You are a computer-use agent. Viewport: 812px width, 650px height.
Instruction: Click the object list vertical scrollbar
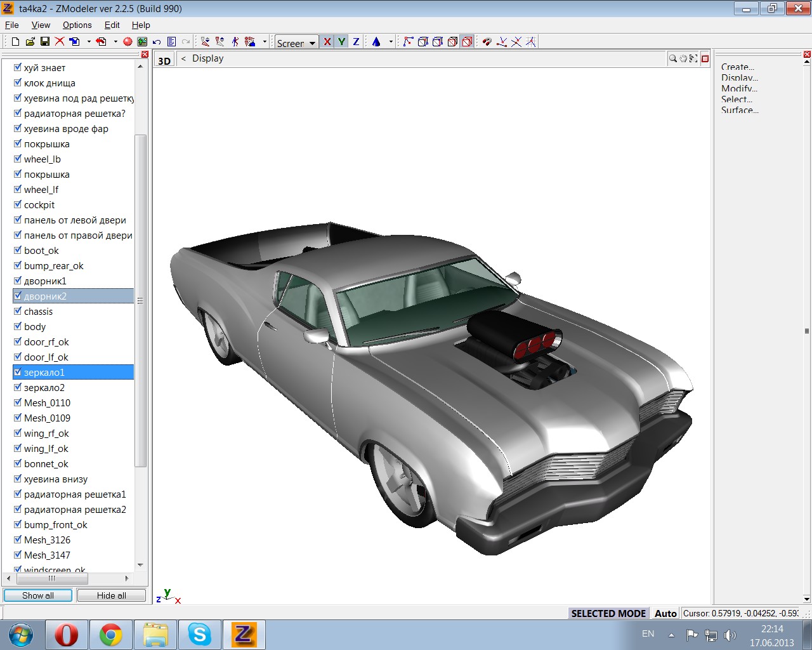click(x=140, y=300)
